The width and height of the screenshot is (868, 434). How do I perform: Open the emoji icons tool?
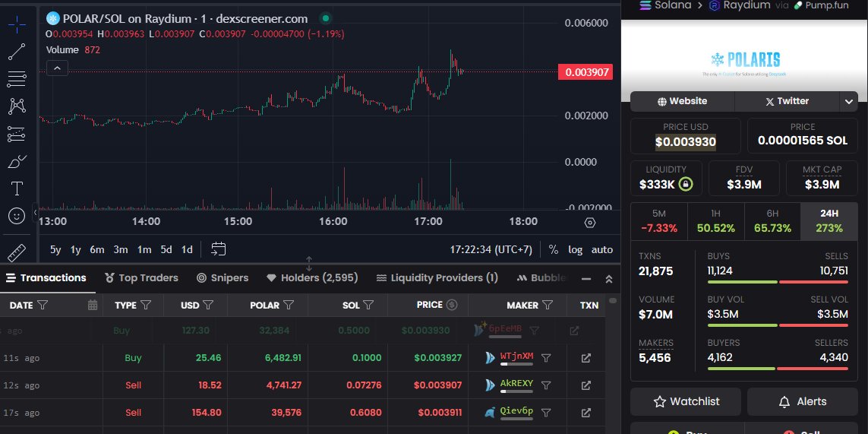[x=17, y=216]
